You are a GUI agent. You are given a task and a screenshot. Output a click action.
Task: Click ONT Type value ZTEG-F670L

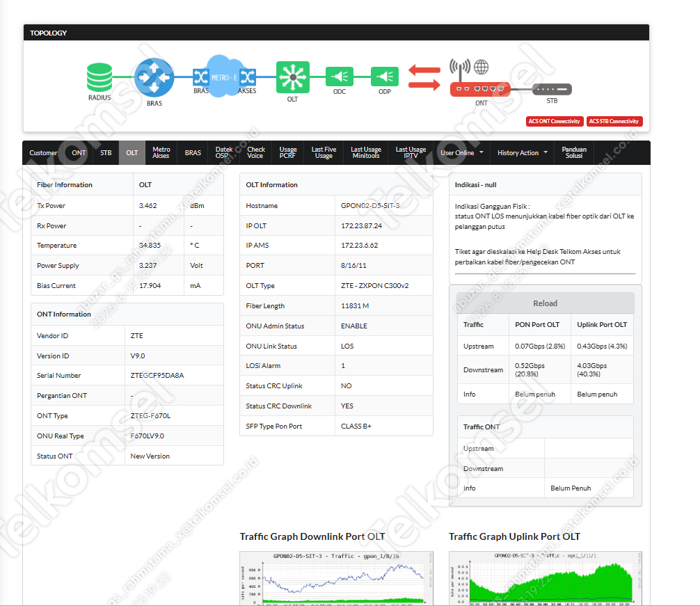coord(150,416)
